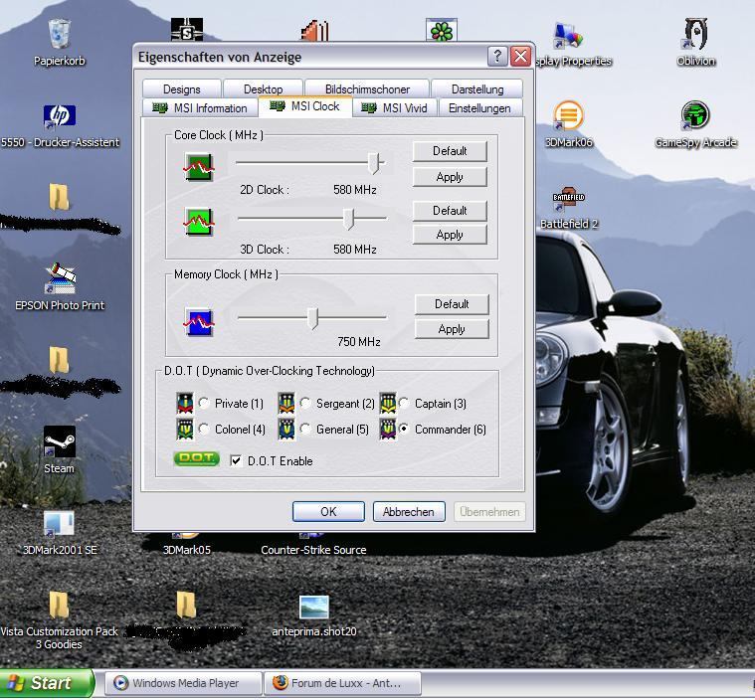Open the Darstellung tab
This screenshot has height=700, width=755.
point(477,89)
